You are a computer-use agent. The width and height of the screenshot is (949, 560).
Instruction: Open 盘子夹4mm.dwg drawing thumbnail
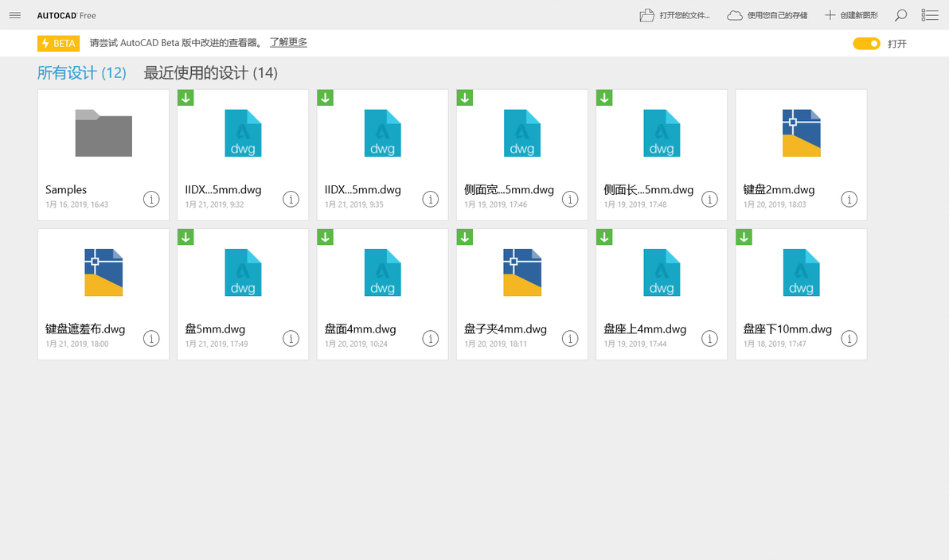(522, 272)
